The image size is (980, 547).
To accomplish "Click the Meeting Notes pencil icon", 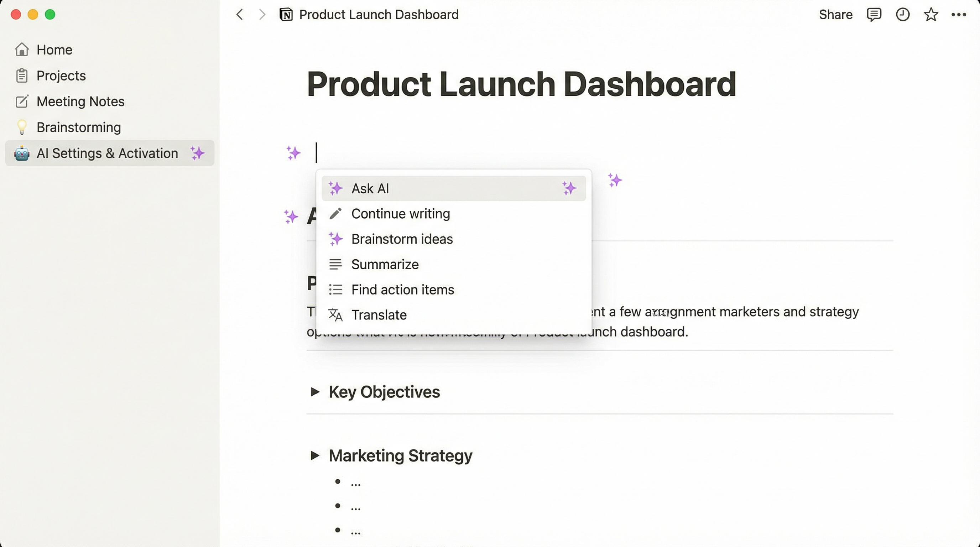I will pos(22,101).
